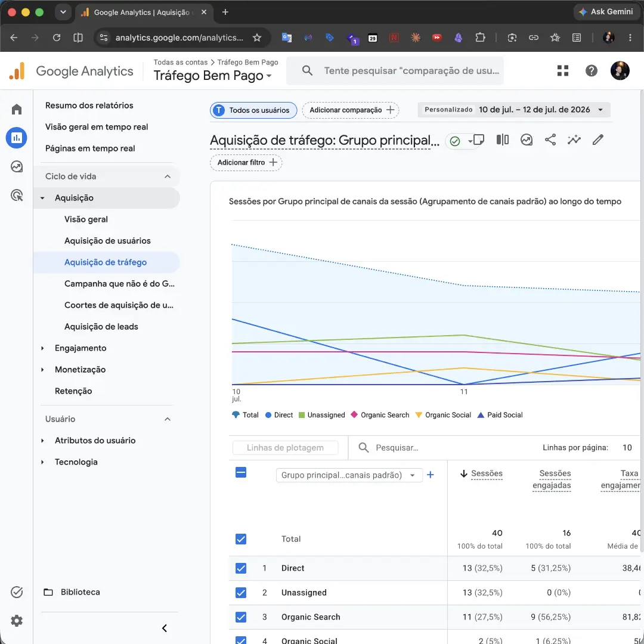Collapse the left navigation with the chevron
The width and height of the screenshot is (644, 644).
point(165,628)
